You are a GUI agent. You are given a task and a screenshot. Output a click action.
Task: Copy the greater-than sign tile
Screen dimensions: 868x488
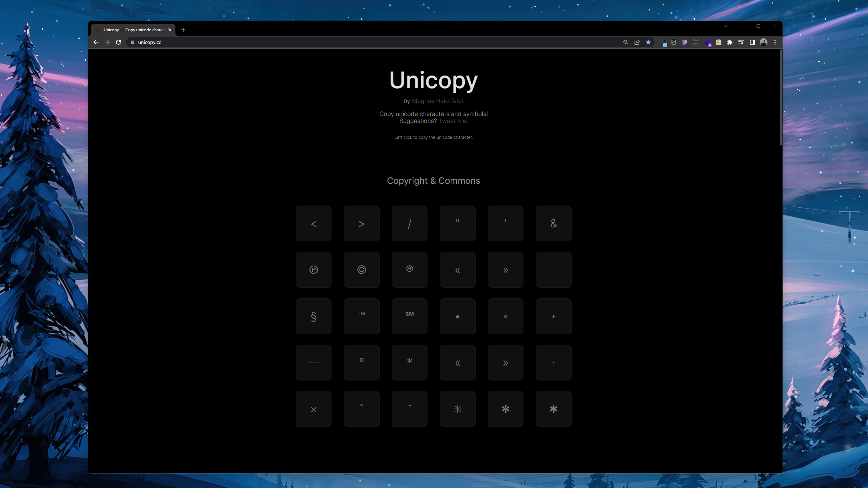point(361,223)
